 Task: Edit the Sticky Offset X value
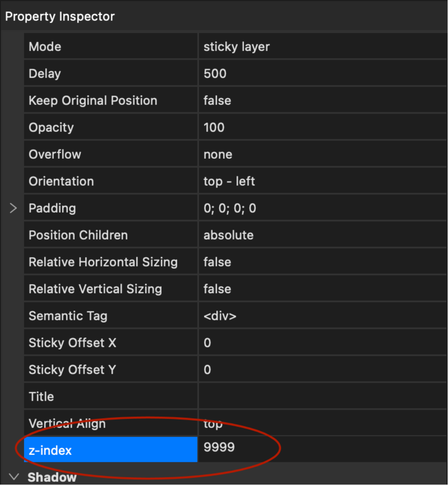tap(322, 343)
